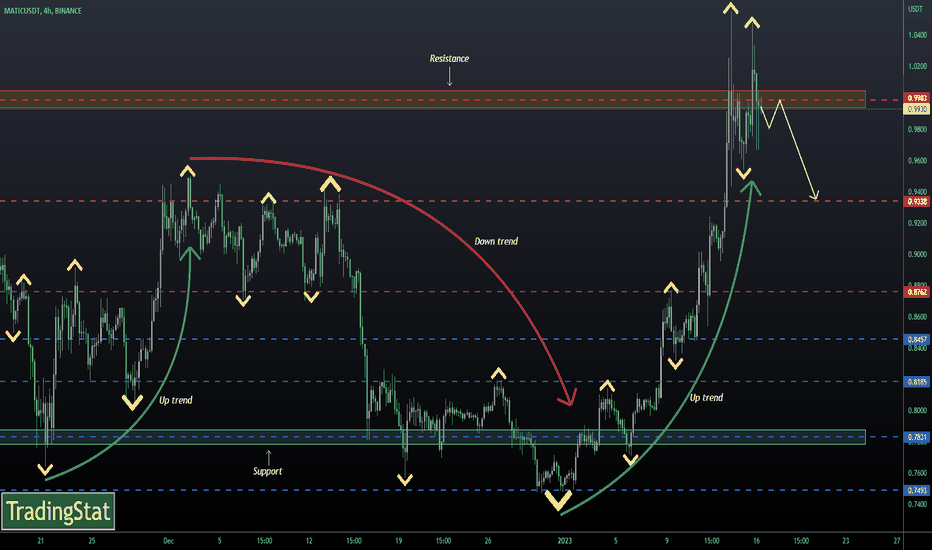
Task: Select the Down trend text annotation
Action: pos(496,241)
